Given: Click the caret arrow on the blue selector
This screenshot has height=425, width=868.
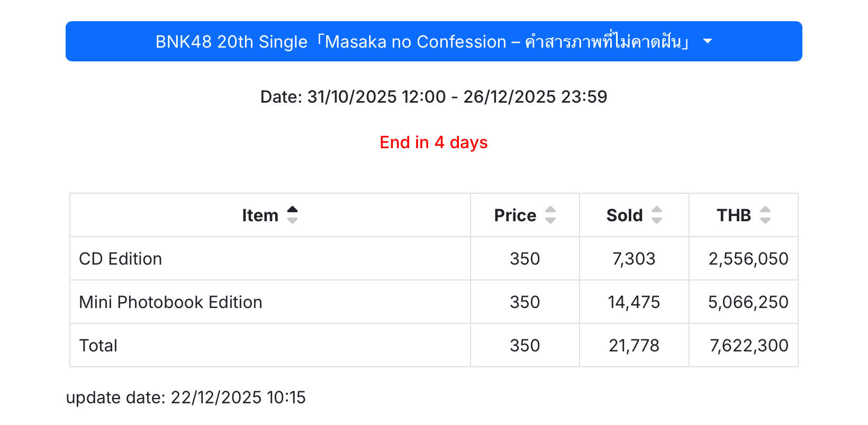Looking at the screenshot, I should pos(708,41).
